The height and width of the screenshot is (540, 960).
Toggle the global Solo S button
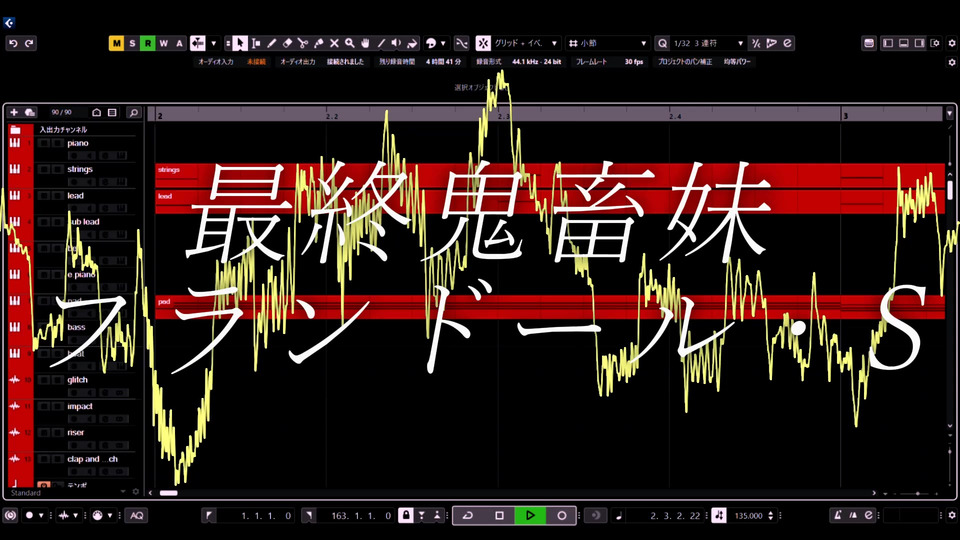coord(132,43)
